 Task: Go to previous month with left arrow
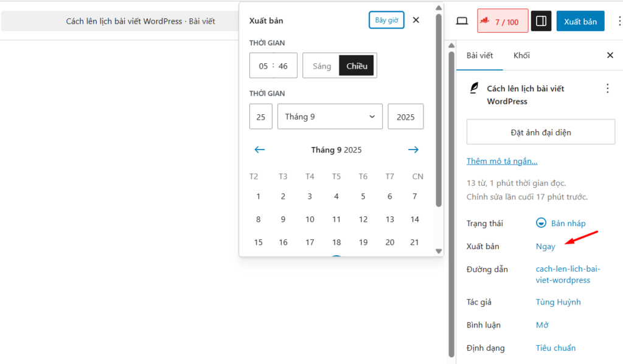(x=259, y=149)
